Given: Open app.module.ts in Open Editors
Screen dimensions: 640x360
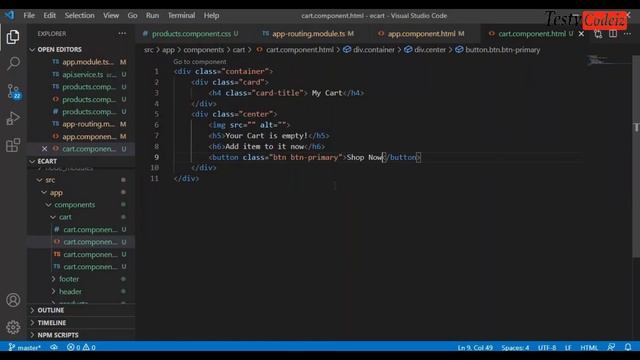Looking at the screenshot, I should (81, 62).
